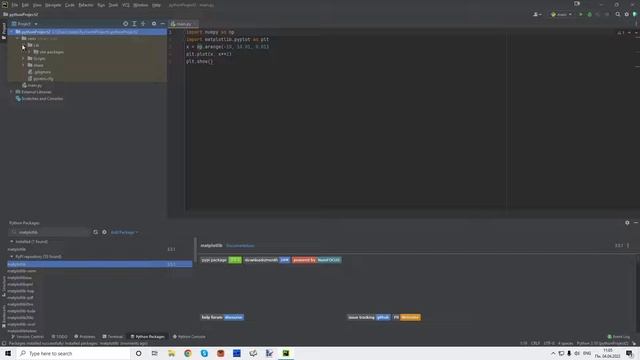Click the Collapse All icon in Project panel header
This screenshot has height=360, width=640.
coord(143,24)
